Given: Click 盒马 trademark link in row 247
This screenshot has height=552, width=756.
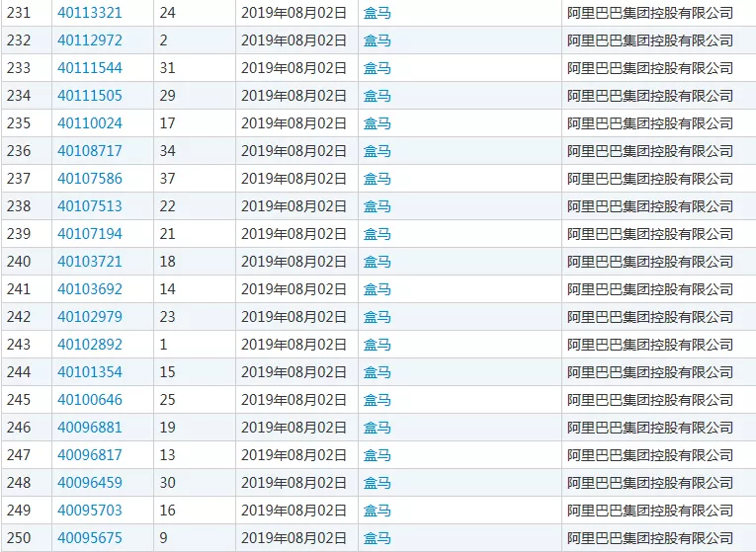Looking at the screenshot, I should (x=378, y=454).
